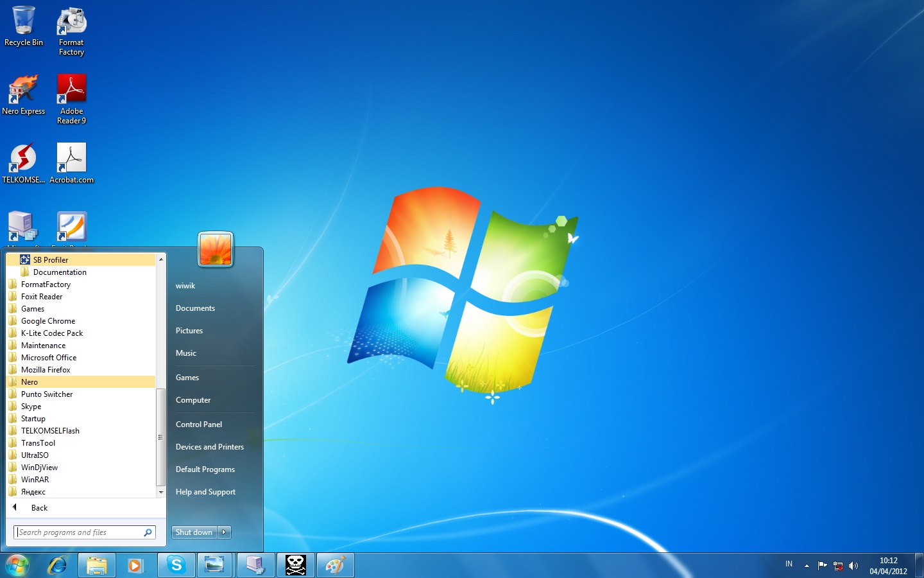Open Windows Media Player from taskbar
The width and height of the screenshot is (924, 578).
click(135, 565)
